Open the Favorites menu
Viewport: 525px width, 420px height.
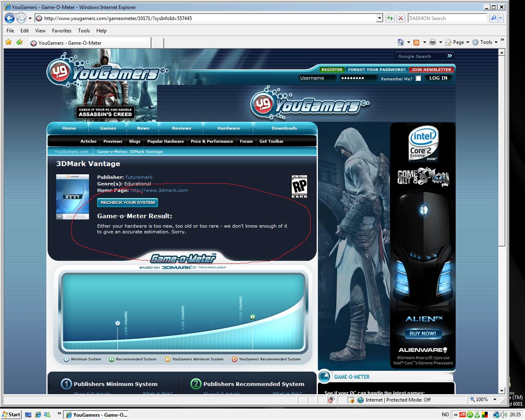tap(62, 31)
